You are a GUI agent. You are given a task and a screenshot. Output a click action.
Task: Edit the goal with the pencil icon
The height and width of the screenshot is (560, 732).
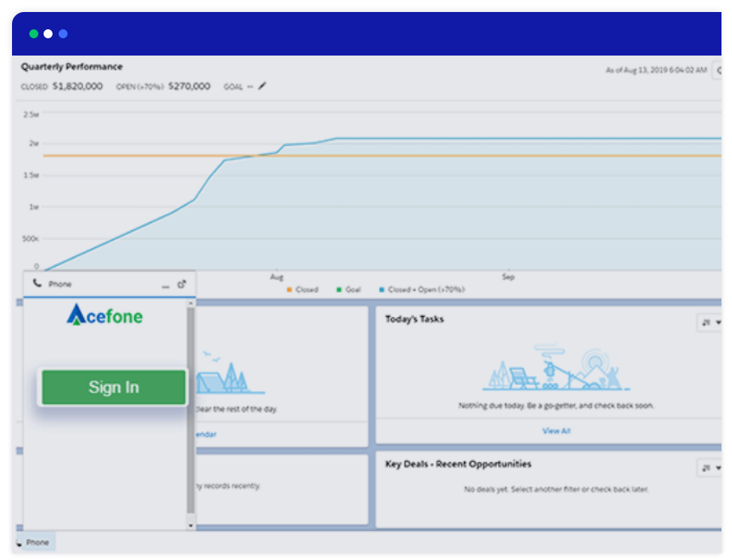(x=262, y=86)
